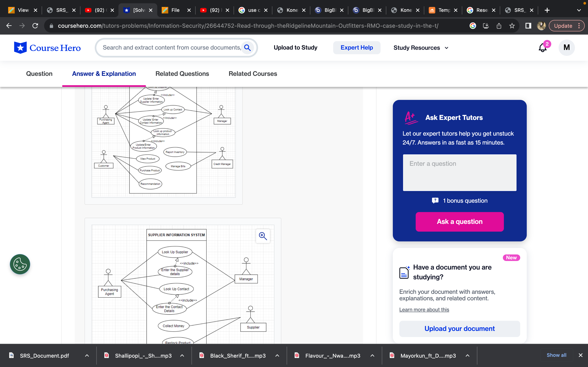Click the search magnifier icon in the search bar
The width and height of the screenshot is (588, 367).
pyautogui.click(x=247, y=48)
